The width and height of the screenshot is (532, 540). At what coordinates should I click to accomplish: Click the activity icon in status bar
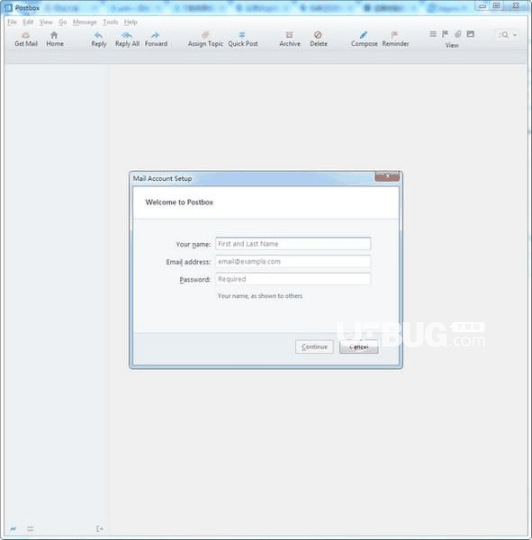[x=13, y=529]
